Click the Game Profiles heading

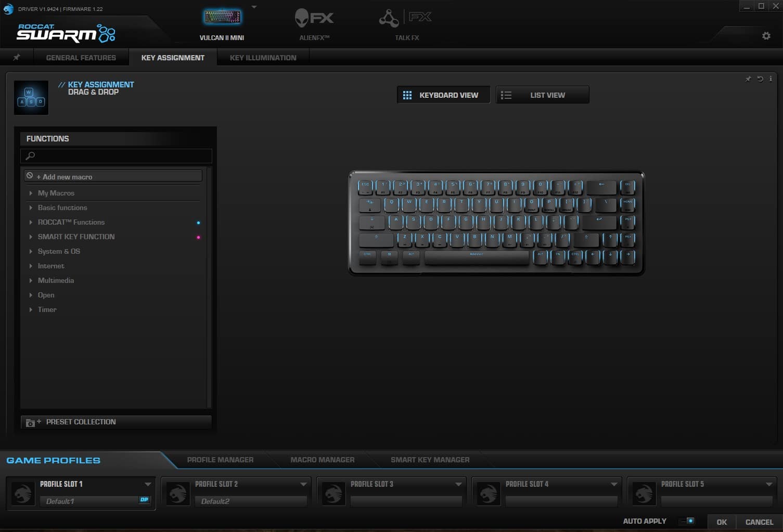(53, 460)
